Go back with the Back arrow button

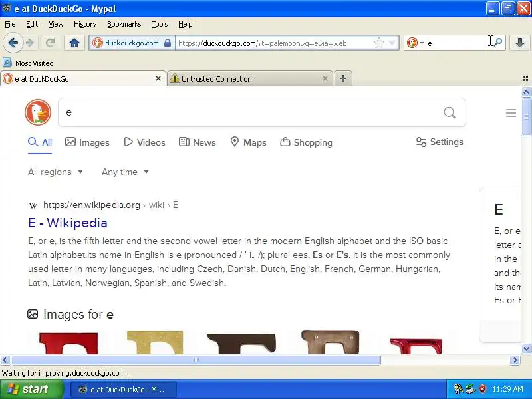coord(13,43)
